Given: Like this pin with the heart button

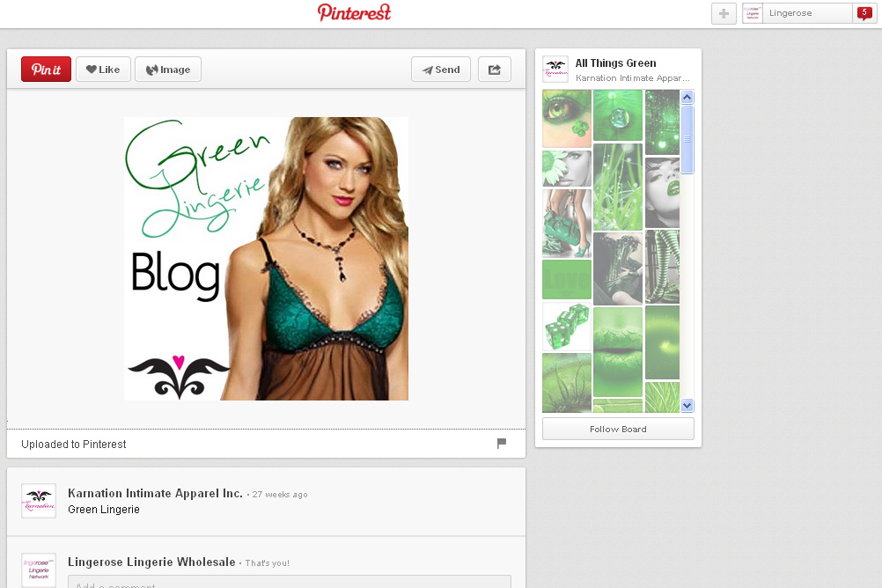Looking at the screenshot, I should 104,70.
